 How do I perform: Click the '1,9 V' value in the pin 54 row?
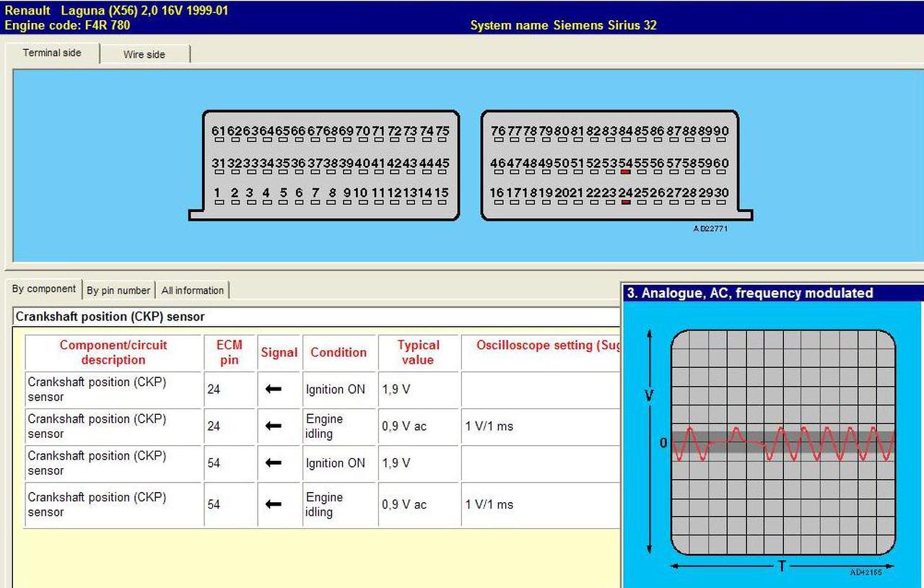(x=396, y=462)
